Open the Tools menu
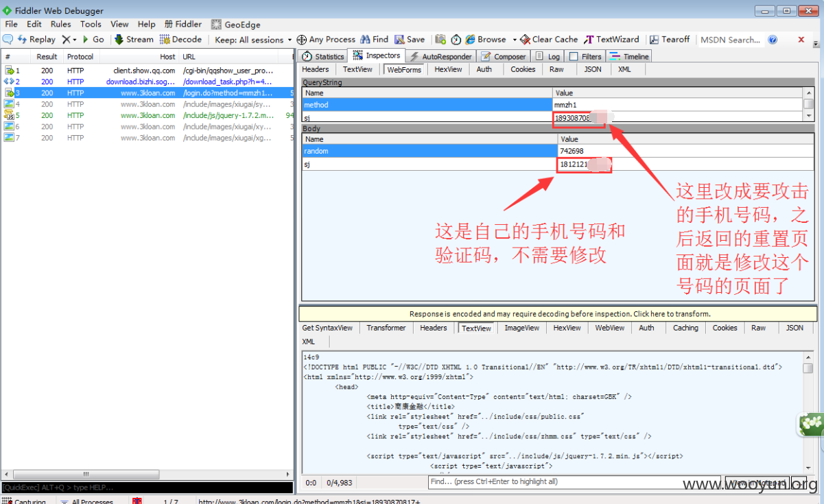 click(x=91, y=24)
